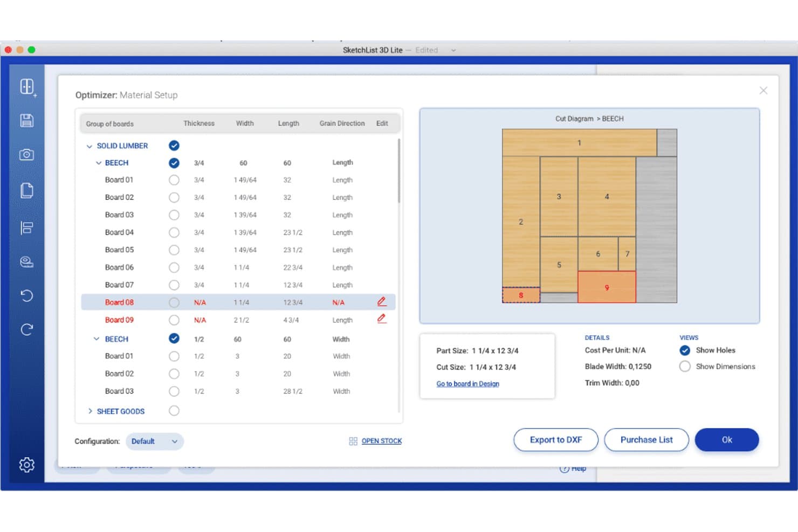Open settings gear icon in sidebar

pos(27,465)
